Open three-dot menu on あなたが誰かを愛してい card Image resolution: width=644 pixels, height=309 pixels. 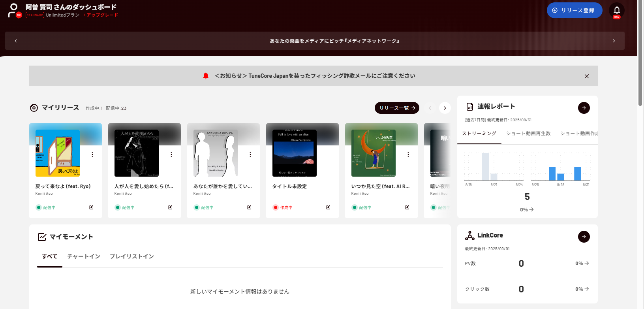(x=250, y=154)
